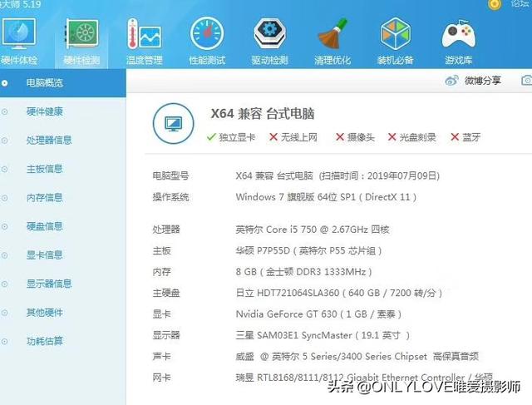Click 三星 SAM03E1 SyncMaster value
Viewport: 532px width, 405px height.
[x=323, y=335]
